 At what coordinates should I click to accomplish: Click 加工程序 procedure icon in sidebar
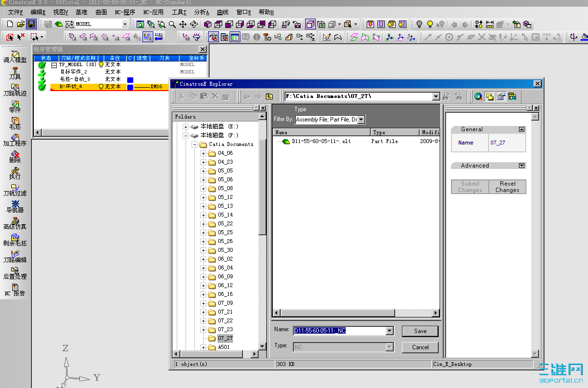15,140
